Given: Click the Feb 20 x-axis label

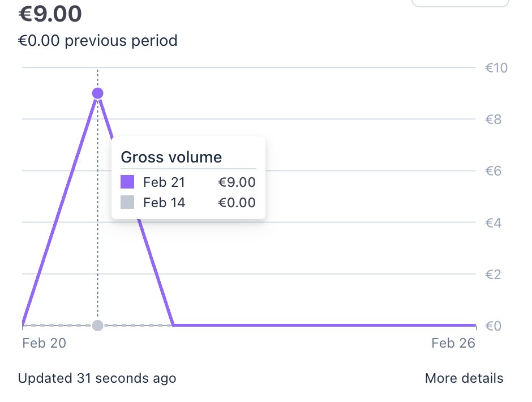Looking at the screenshot, I should coord(44,343).
